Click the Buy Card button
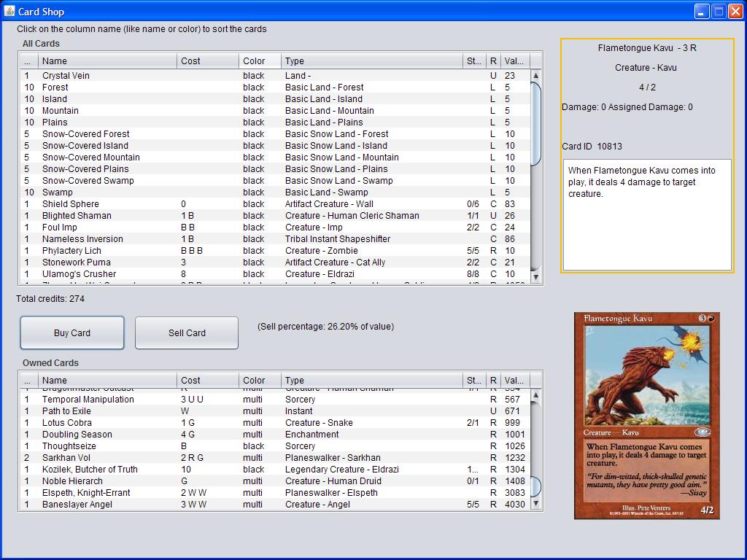This screenshot has height=560, width=747. (x=72, y=333)
